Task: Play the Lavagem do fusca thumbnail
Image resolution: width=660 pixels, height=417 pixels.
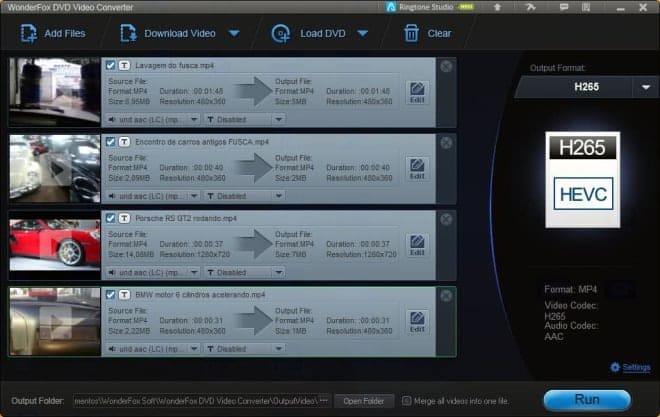Action: (55, 92)
